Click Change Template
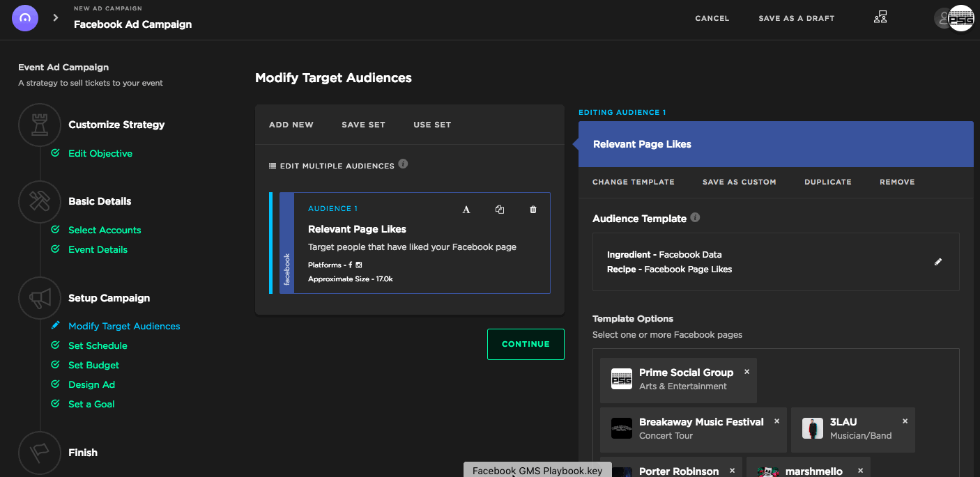Viewport: 980px width, 477px height. 634,182
